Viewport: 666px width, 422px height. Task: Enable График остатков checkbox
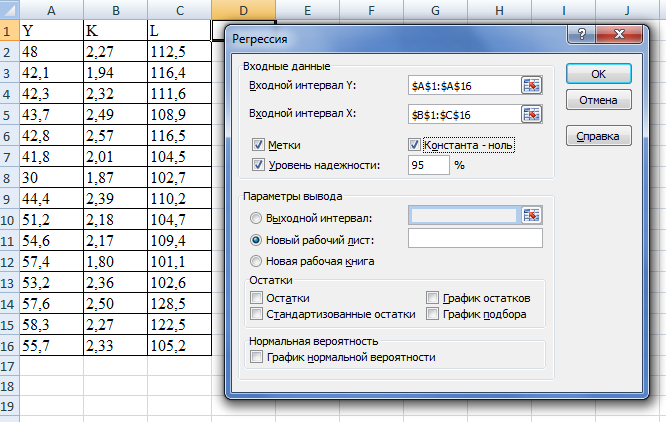[x=432, y=298]
